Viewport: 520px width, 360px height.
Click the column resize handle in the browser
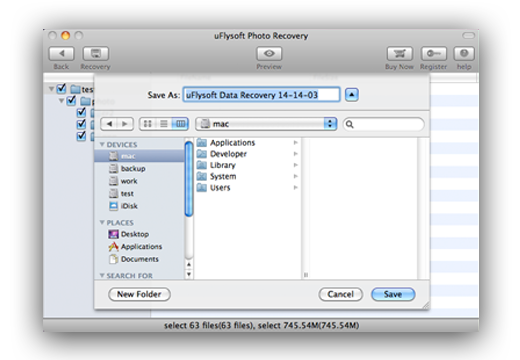point(306,275)
